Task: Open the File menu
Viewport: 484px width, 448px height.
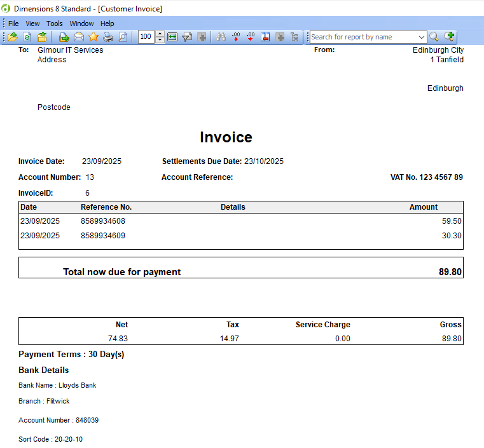Action: pyautogui.click(x=13, y=24)
